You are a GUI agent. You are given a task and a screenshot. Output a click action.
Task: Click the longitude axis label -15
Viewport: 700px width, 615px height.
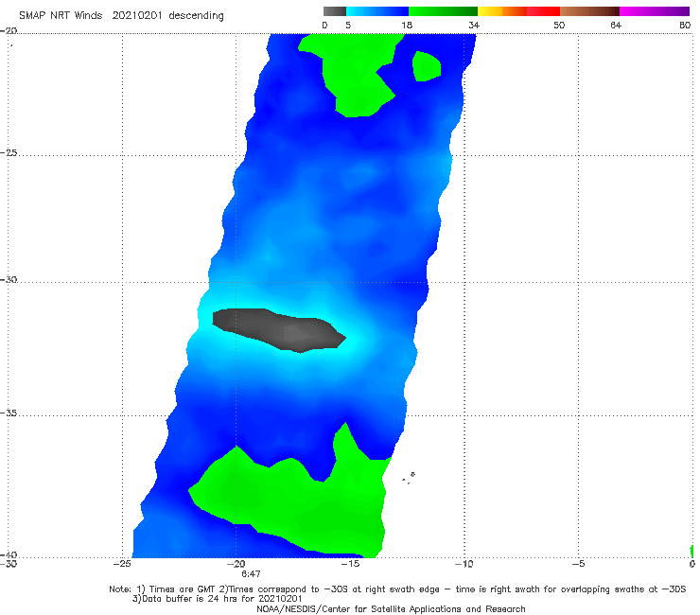click(x=350, y=564)
